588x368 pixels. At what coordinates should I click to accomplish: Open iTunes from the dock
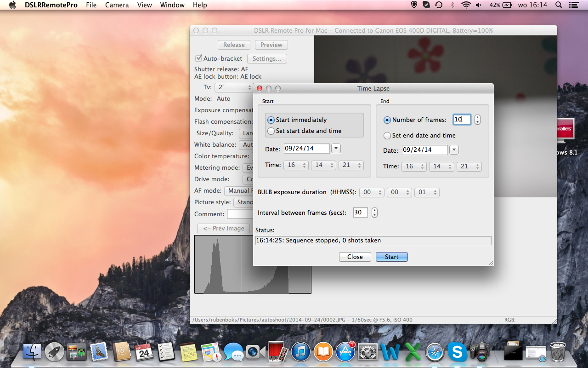pos(300,352)
